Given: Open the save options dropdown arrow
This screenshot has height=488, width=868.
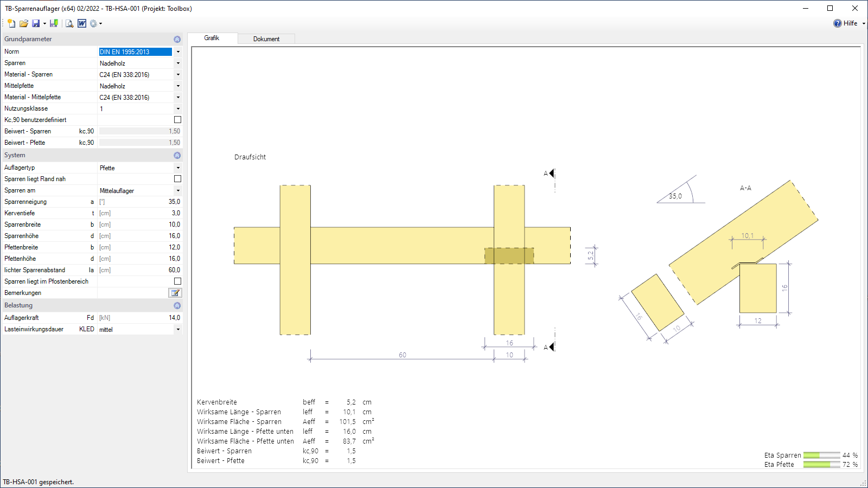Looking at the screenshot, I should pos(44,24).
